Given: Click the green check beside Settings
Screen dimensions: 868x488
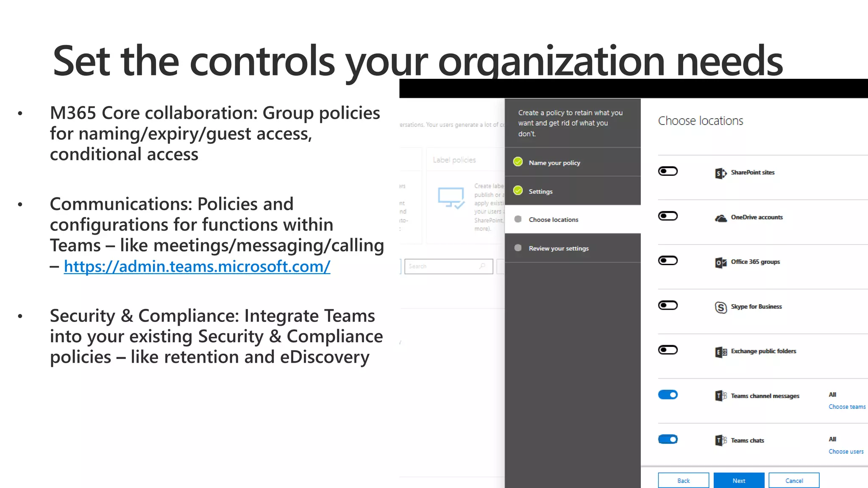Looking at the screenshot, I should (518, 191).
